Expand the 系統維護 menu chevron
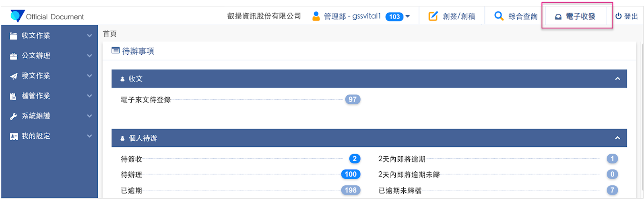644x199 pixels. click(89, 116)
